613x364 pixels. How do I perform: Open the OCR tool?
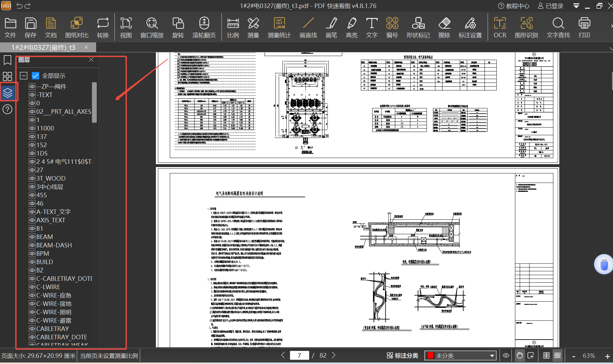point(500,28)
